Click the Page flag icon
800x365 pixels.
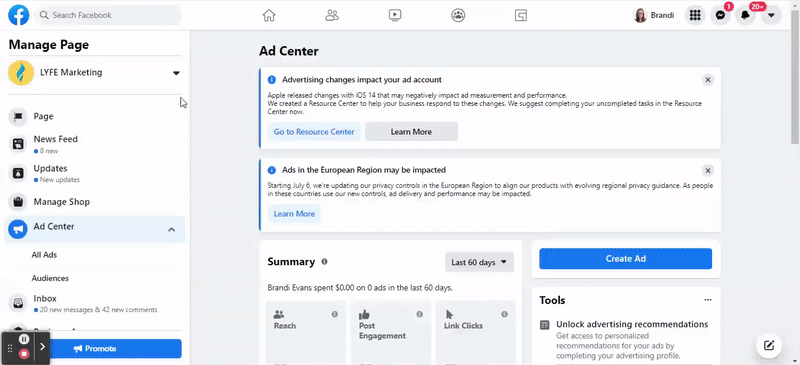18,116
